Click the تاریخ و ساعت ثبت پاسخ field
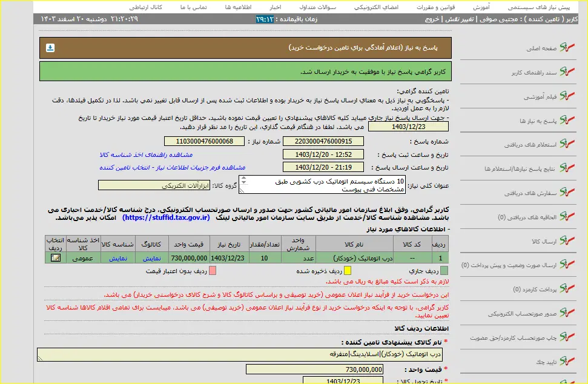This screenshot has height=384, width=588. [323, 154]
